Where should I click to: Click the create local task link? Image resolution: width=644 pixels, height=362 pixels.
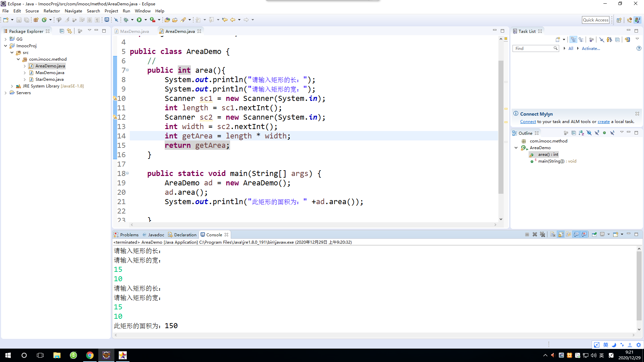coord(603,122)
